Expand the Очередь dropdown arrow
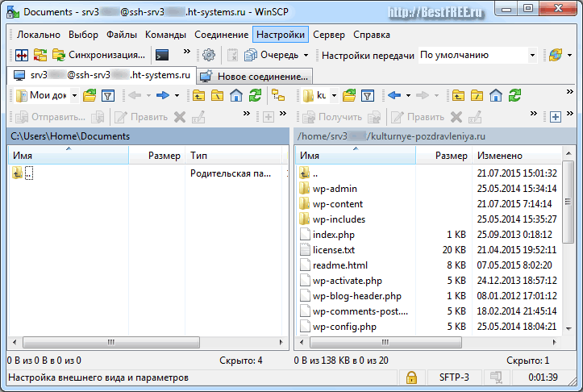The height and width of the screenshot is (392, 583). (306, 55)
